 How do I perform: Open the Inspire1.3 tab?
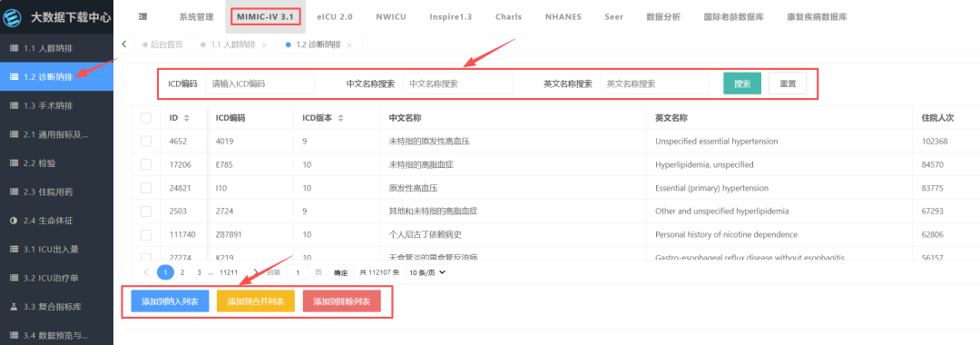pyautogui.click(x=451, y=17)
